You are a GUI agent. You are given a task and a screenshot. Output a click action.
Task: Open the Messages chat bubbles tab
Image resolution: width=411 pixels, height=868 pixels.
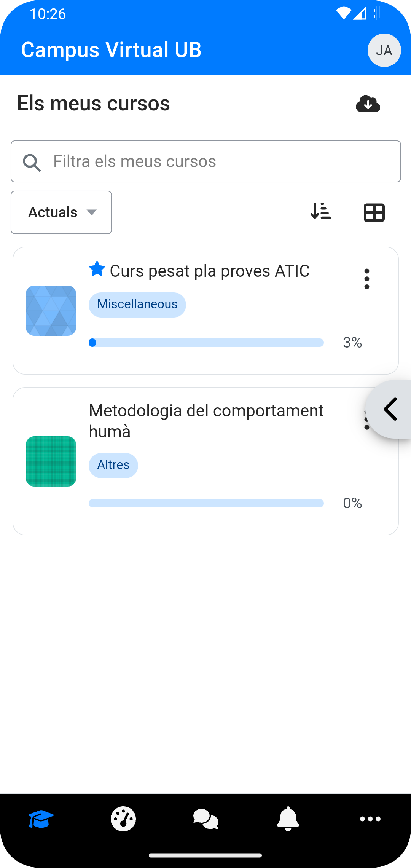click(205, 819)
